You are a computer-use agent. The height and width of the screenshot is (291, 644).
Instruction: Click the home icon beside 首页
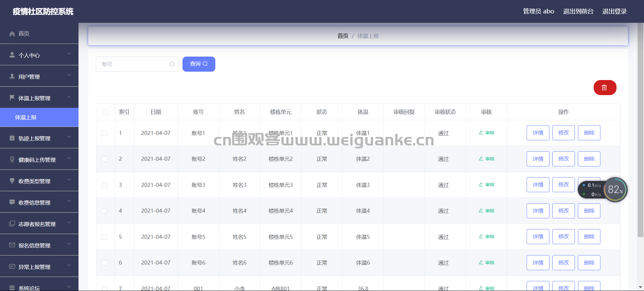pos(12,33)
